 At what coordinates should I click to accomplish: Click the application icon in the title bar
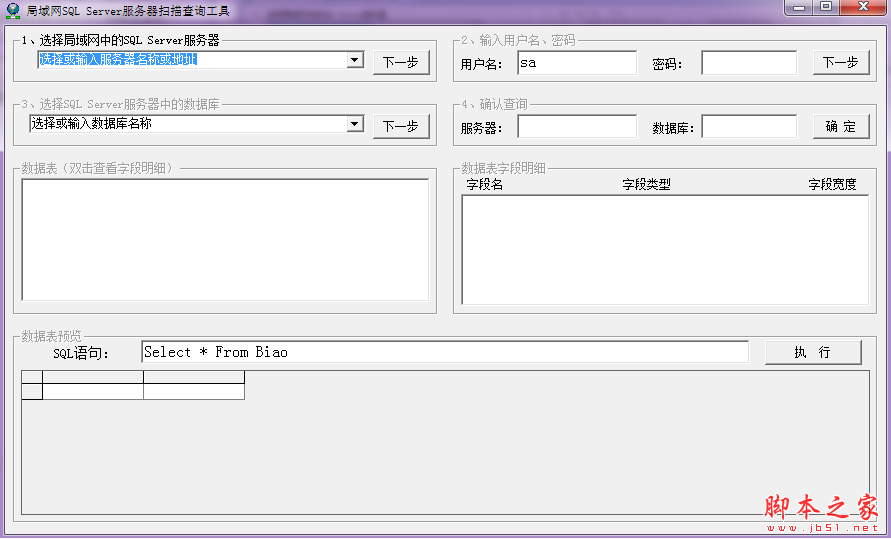click(13, 11)
